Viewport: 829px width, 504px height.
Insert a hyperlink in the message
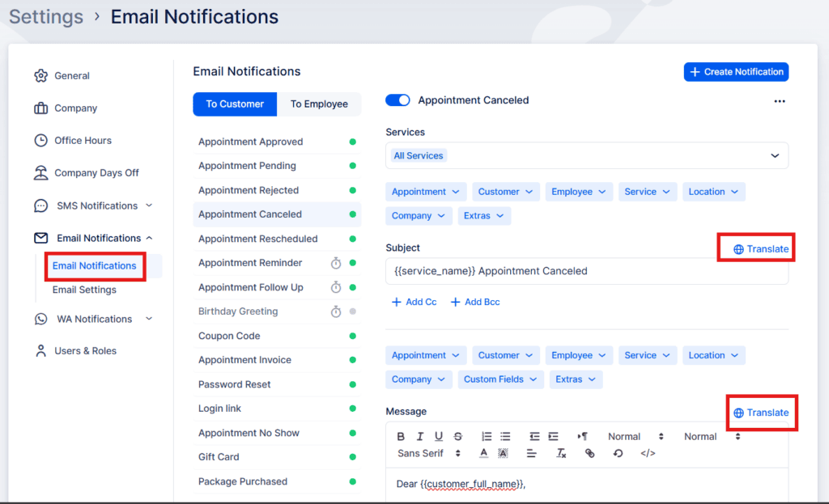click(589, 453)
